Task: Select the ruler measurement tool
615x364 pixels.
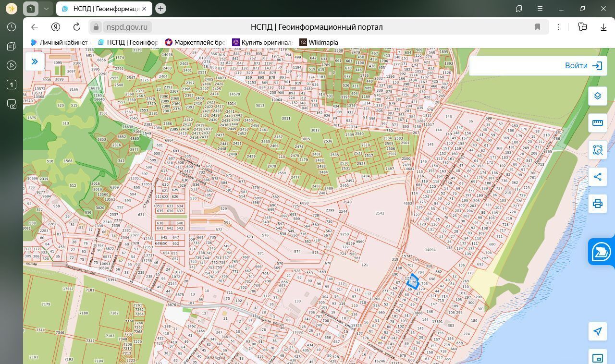Action: (598, 123)
